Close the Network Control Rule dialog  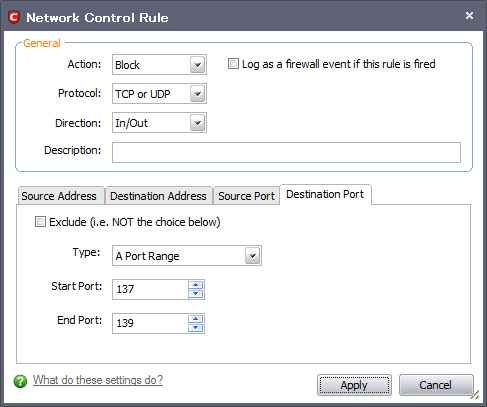click(x=469, y=16)
